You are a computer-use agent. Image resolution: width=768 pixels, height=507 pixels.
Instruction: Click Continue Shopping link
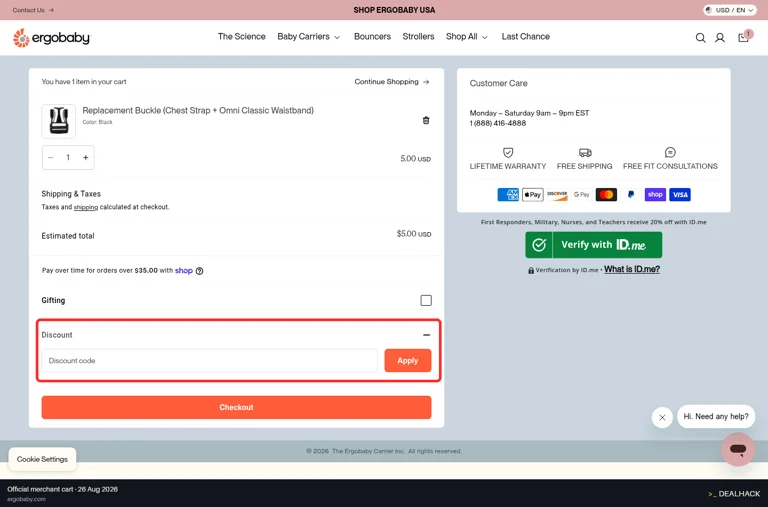392,82
